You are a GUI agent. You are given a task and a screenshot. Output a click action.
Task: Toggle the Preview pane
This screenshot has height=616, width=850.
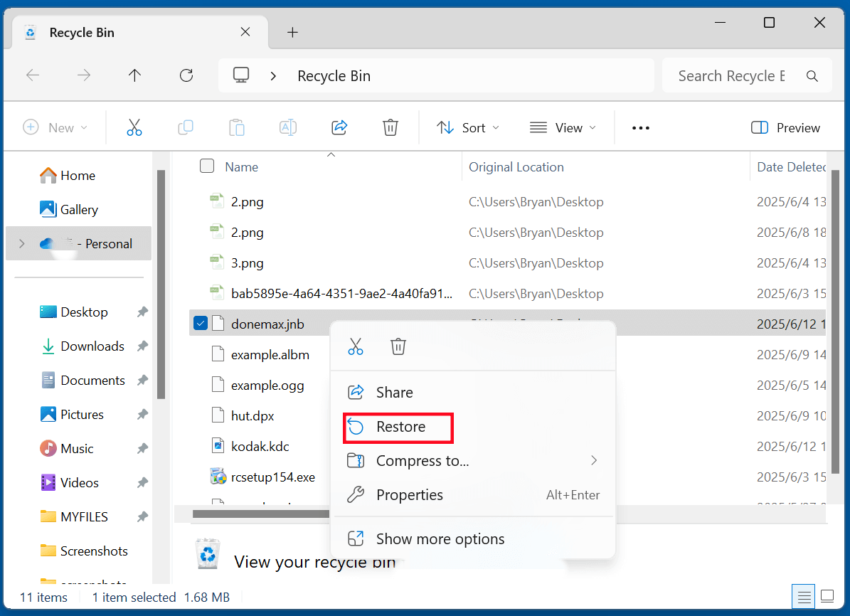point(785,127)
